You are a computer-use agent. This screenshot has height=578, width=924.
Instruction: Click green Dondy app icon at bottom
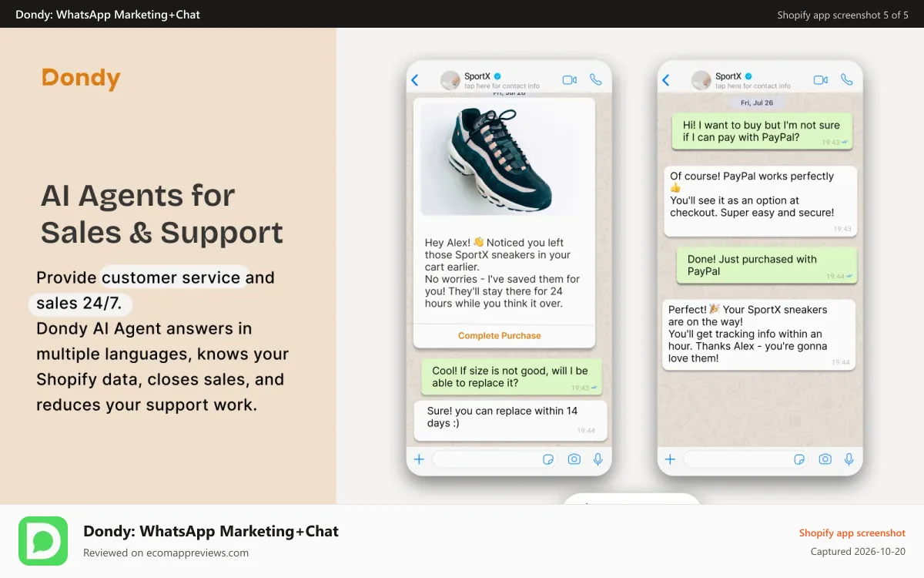pyautogui.click(x=43, y=541)
